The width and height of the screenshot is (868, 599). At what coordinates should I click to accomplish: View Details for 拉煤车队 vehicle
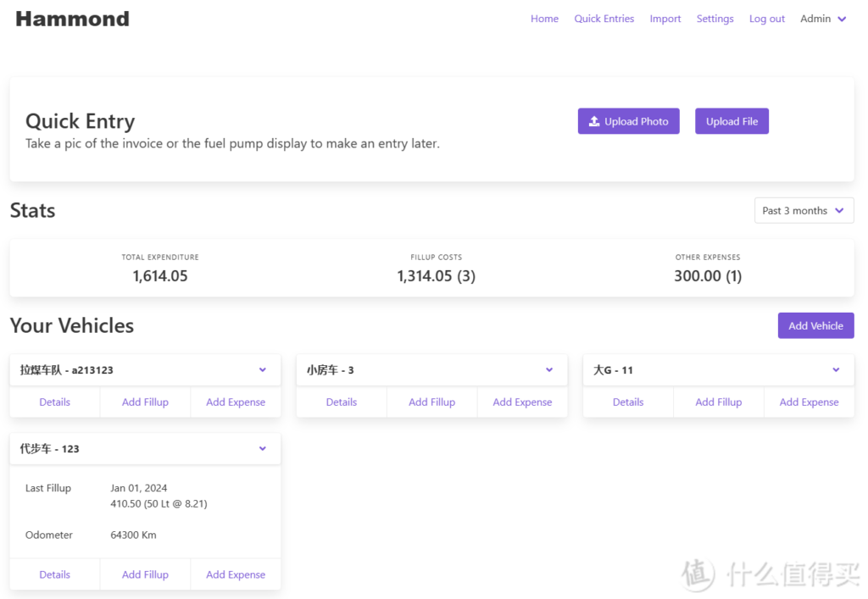tap(55, 402)
